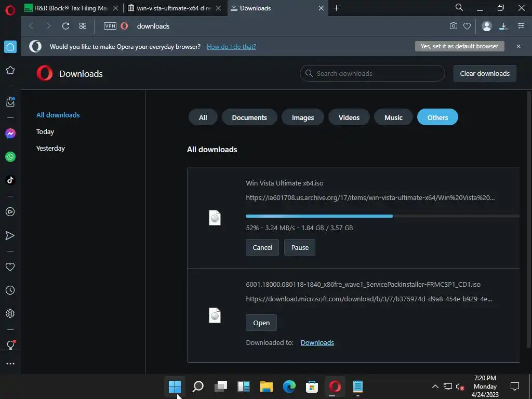Click the Search downloads field
The height and width of the screenshot is (399, 532).
click(x=372, y=73)
